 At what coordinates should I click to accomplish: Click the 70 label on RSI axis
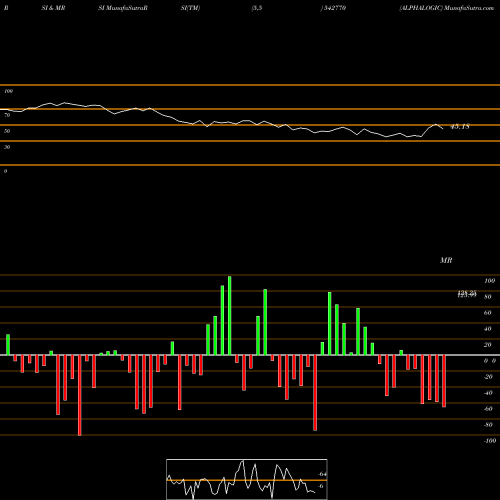pyautogui.click(x=7, y=115)
